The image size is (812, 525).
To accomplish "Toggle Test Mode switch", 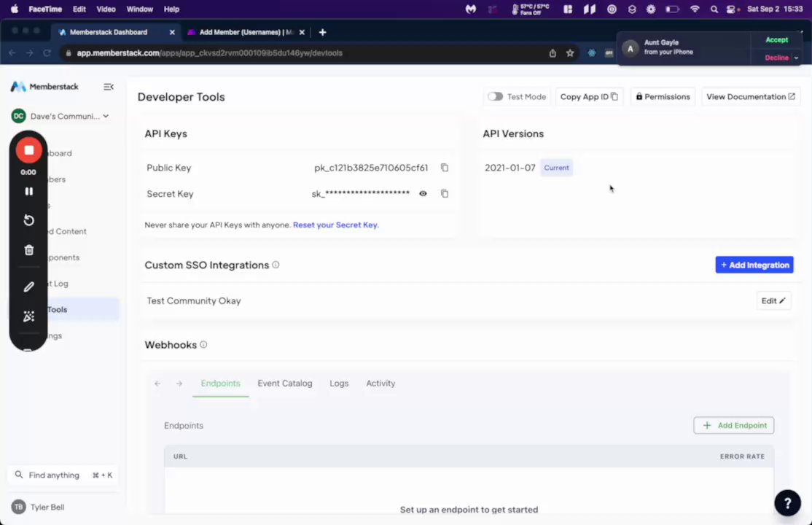I will 495,96.
